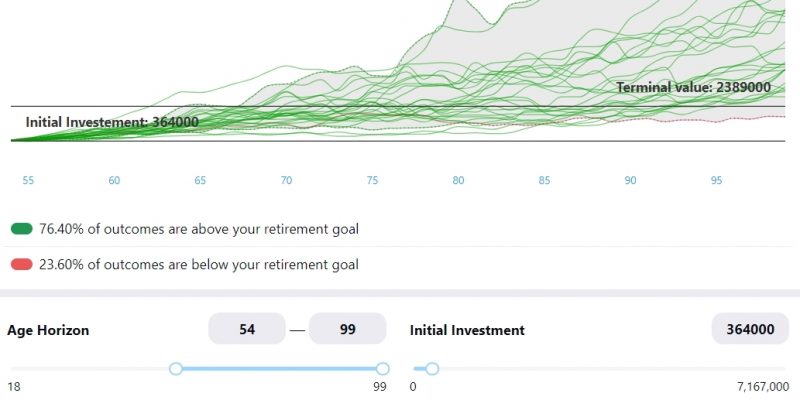800x400 pixels.
Task: Select age 75 on the chart axis
Action: point(372,181)
